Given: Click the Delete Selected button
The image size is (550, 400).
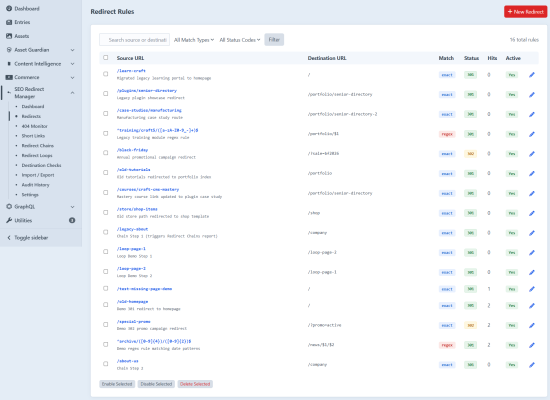Looking at the screenshot, I should coord(195,384).
